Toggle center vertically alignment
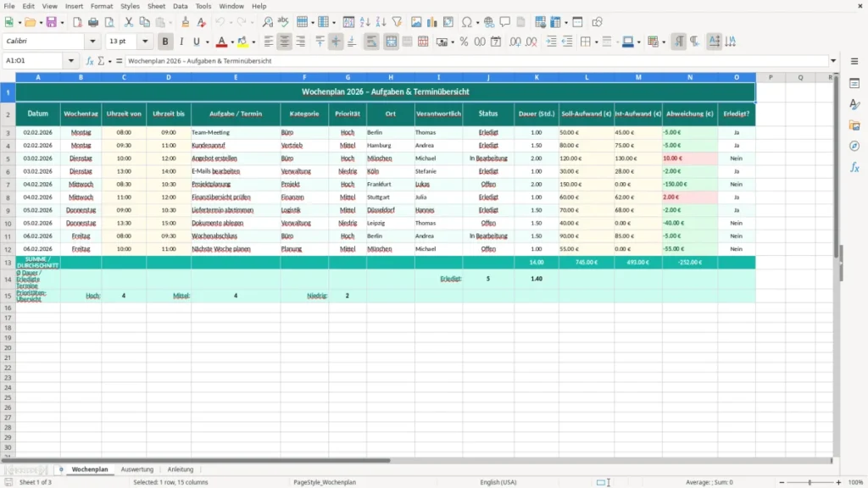The height and width of the screenshot is (488, 868). 336,42
